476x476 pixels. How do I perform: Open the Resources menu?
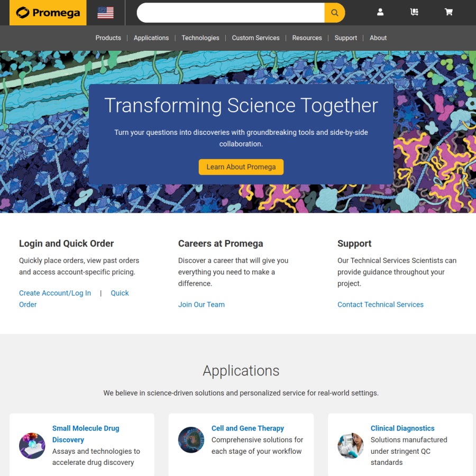pyautogui.click(x=307, y=38)
